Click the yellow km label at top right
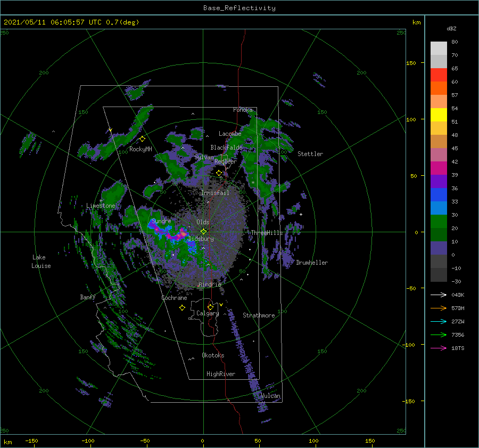479x448 pixels. tap(417, 22)
